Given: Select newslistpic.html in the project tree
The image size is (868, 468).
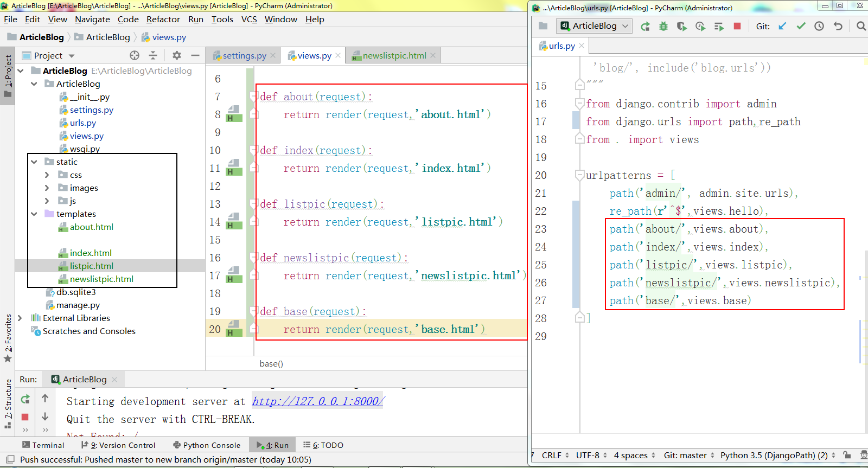Looking at the screenshot, I should [101, 279].
